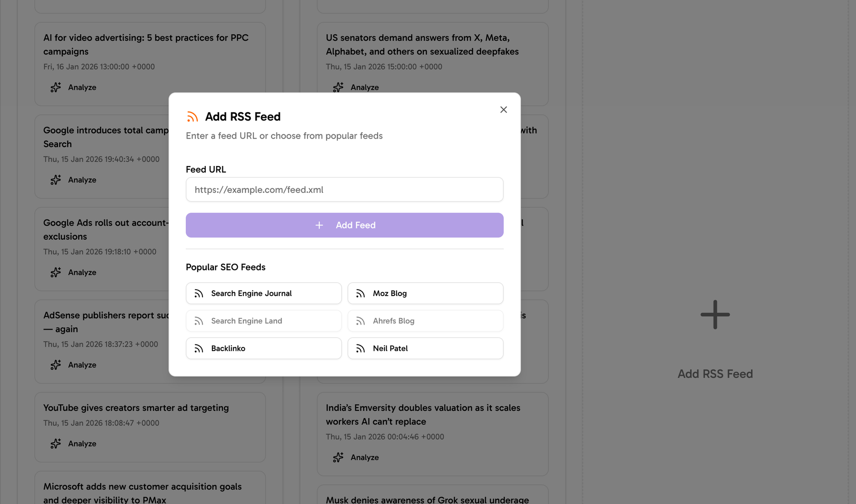Click the plus icon inside the Add Feed button

coord(319,225)
